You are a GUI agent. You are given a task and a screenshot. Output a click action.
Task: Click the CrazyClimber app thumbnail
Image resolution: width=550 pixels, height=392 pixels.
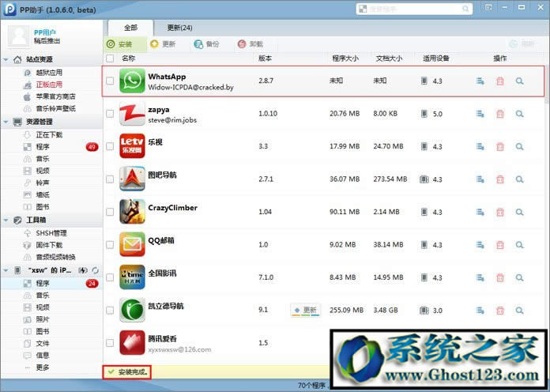tap(132, 212)
